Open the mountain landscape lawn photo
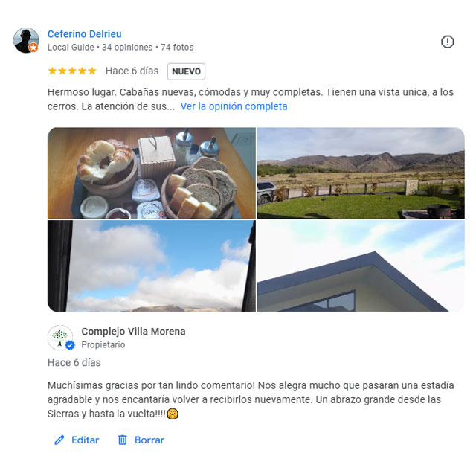 361,173
